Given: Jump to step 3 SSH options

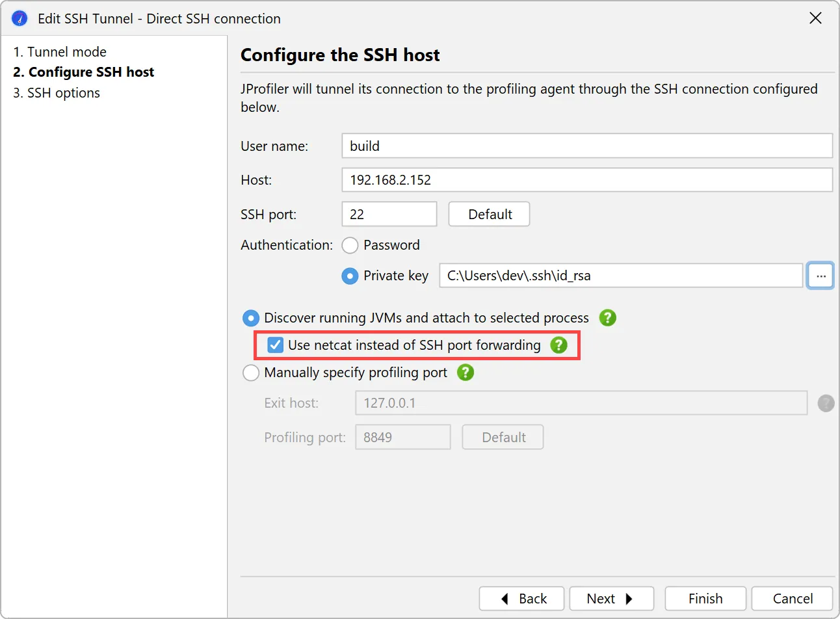Looking at the screenshot, I should (x=57, y=93).
